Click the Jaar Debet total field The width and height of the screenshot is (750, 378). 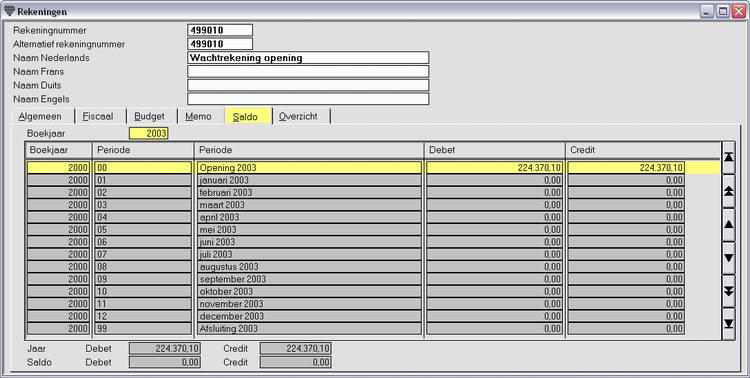click(165, 348)
